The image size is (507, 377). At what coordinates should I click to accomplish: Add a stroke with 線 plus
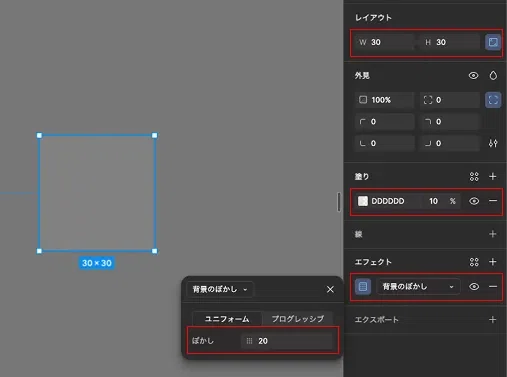[493, 234]
